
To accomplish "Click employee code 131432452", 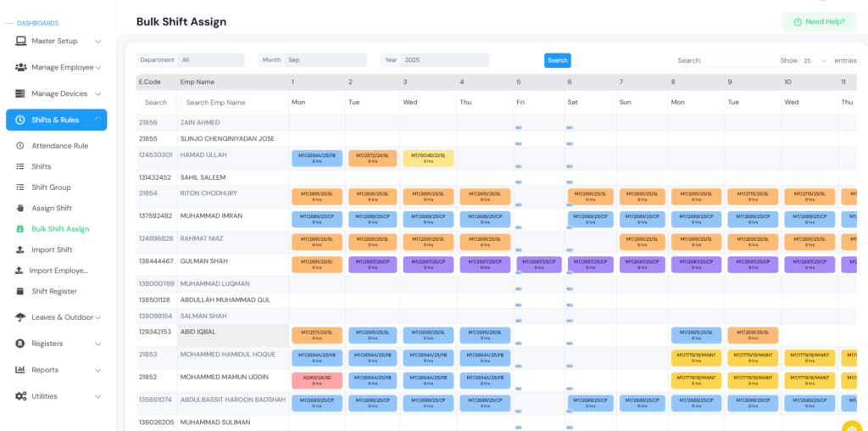I will [x=155, y=177].
